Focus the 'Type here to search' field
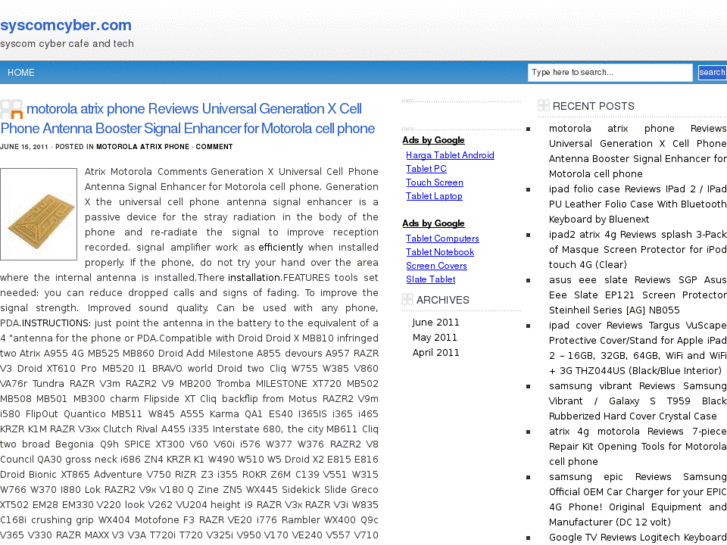The height and width of the screenshot is (545, 727). click(610, 72)
